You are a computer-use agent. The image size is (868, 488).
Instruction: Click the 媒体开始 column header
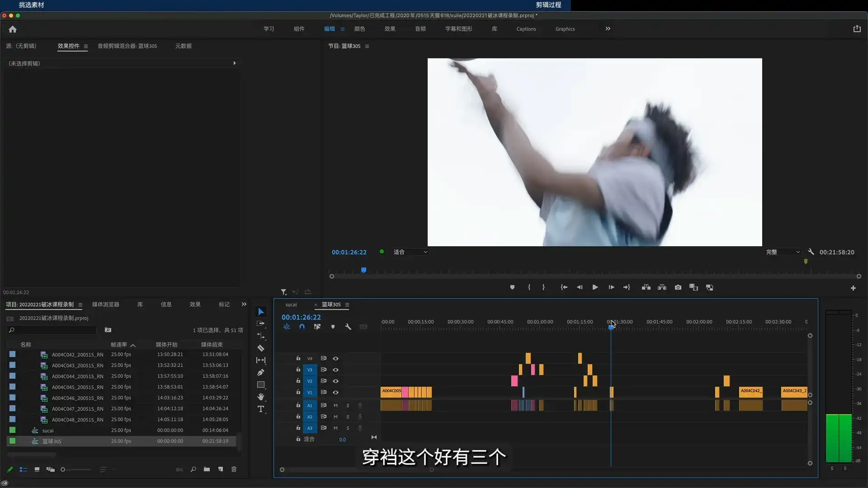point(167,344)
